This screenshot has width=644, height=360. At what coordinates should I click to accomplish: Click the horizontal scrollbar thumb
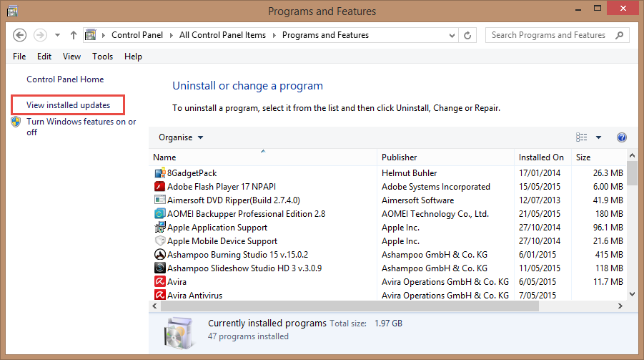pyautogui.click(x=350, y=306)
